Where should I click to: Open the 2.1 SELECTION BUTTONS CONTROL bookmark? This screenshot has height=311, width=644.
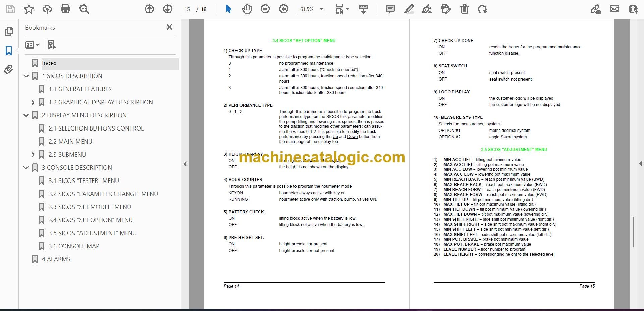tap(96, 128)
